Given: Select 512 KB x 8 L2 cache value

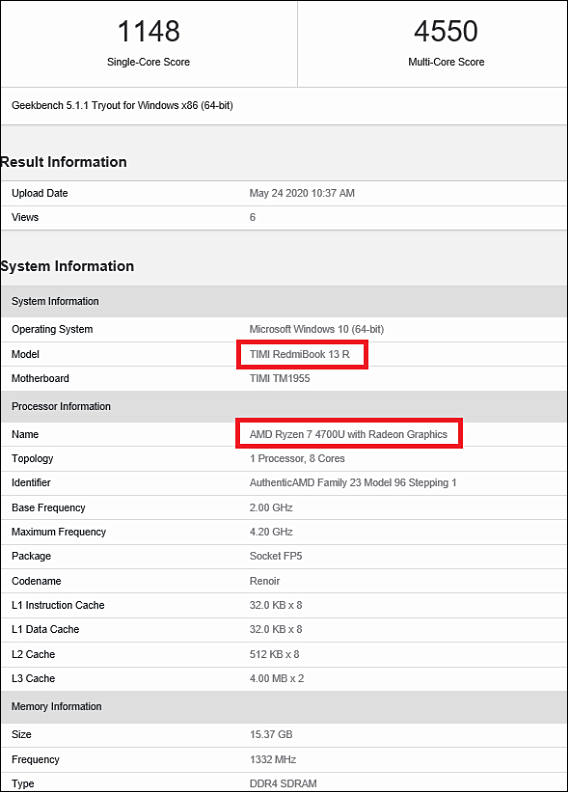Looking at the screenshot, I should tap(274, 655).
